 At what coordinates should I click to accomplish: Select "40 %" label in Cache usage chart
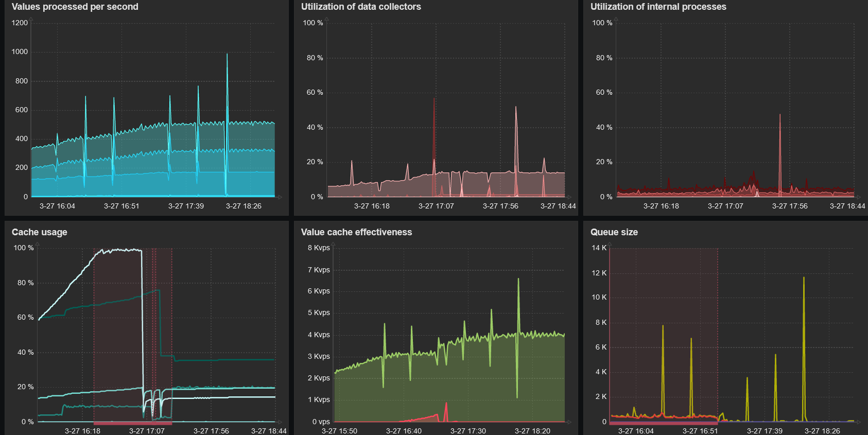[26, 352]
